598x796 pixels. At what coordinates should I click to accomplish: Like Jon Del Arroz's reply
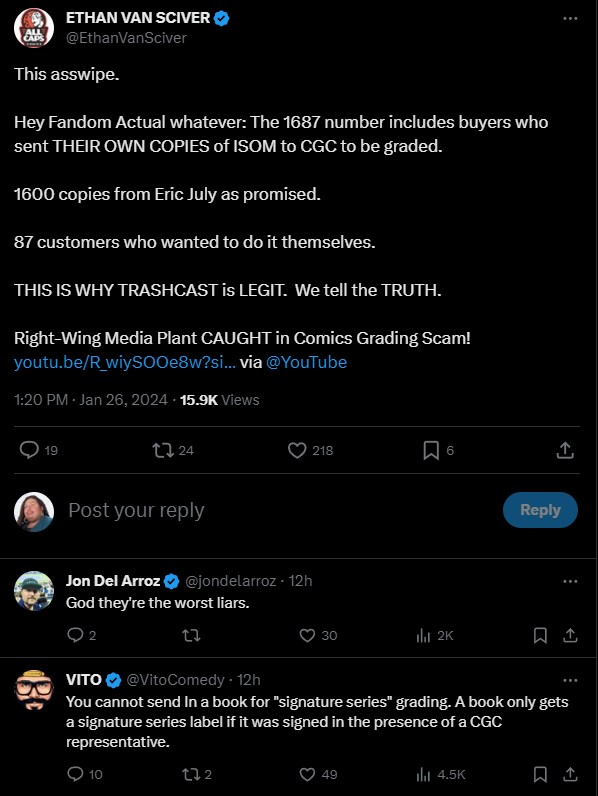click(307, 635)
